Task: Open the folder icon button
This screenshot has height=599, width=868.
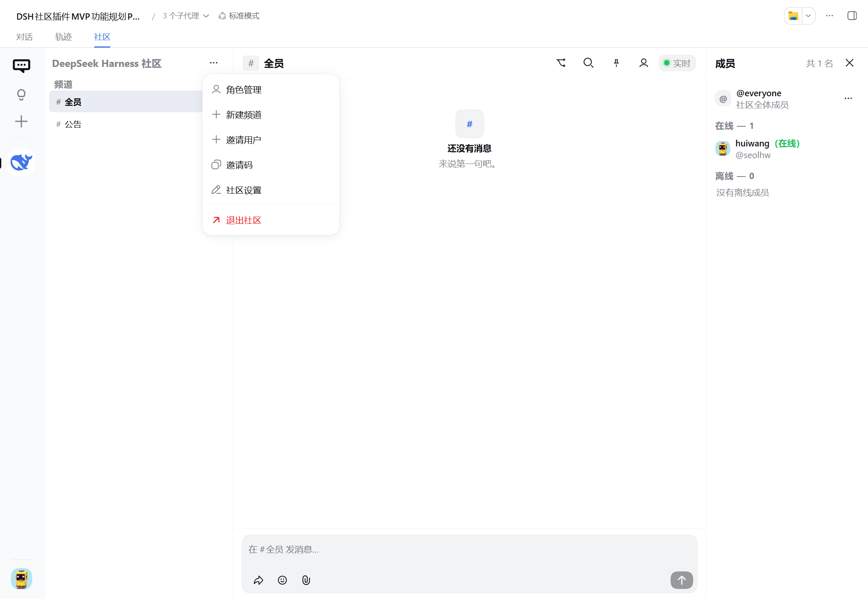Action: tap(793, 16)
